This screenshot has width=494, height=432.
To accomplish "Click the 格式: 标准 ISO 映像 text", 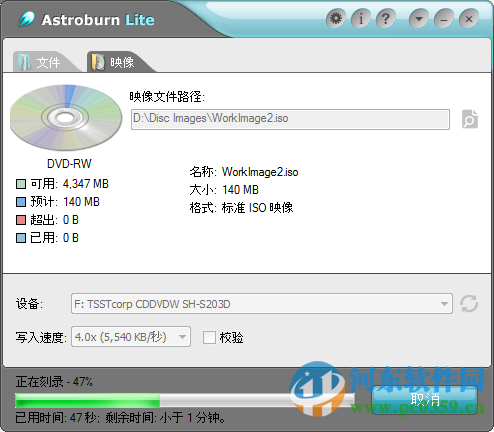I will [241, 208].
